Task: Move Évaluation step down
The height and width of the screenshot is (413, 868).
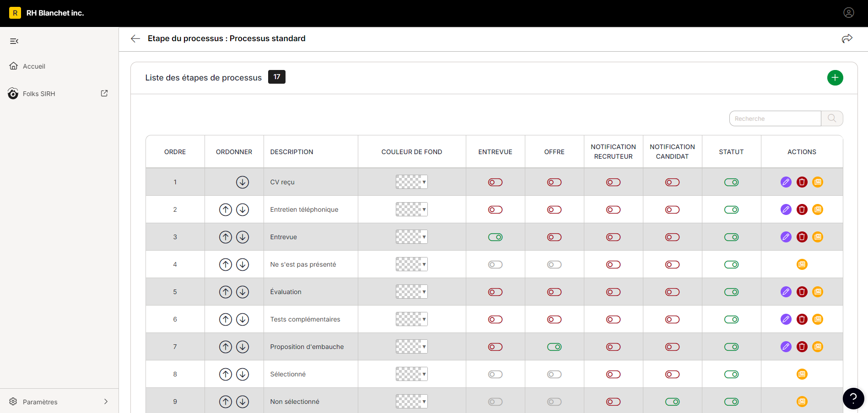Action: tap(243, 292)
